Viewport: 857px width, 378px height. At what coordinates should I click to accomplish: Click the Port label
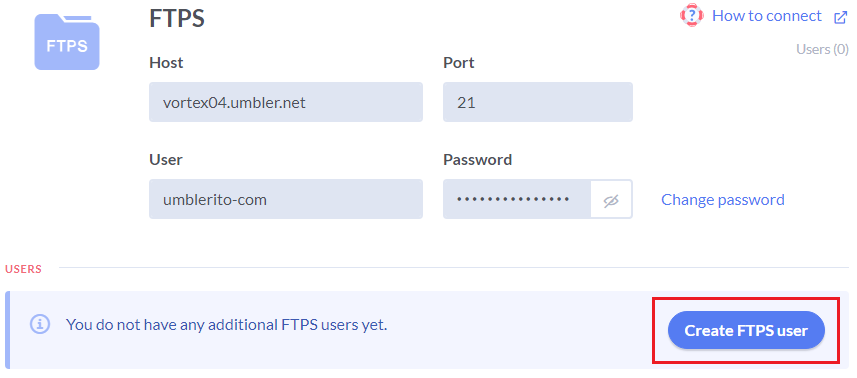459,63
